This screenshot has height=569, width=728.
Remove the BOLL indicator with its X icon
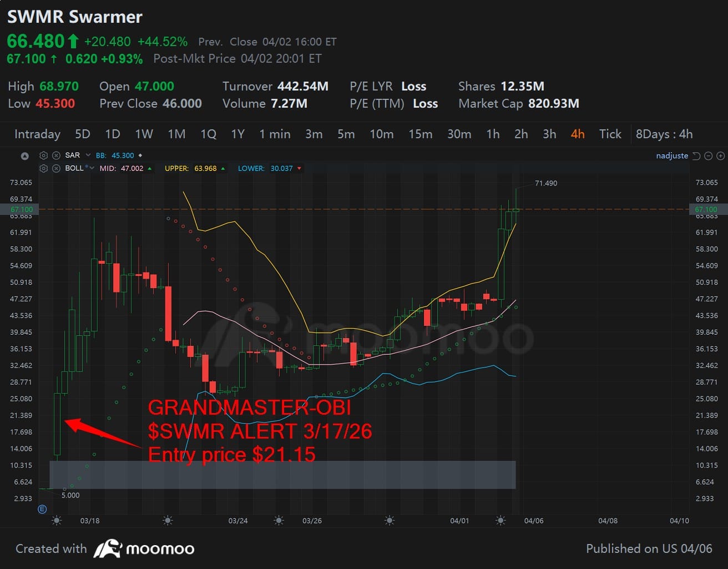[56, 168]
